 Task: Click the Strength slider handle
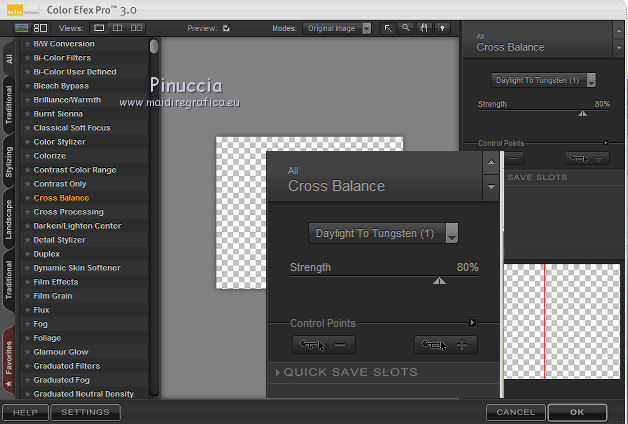tap(438, 281)
